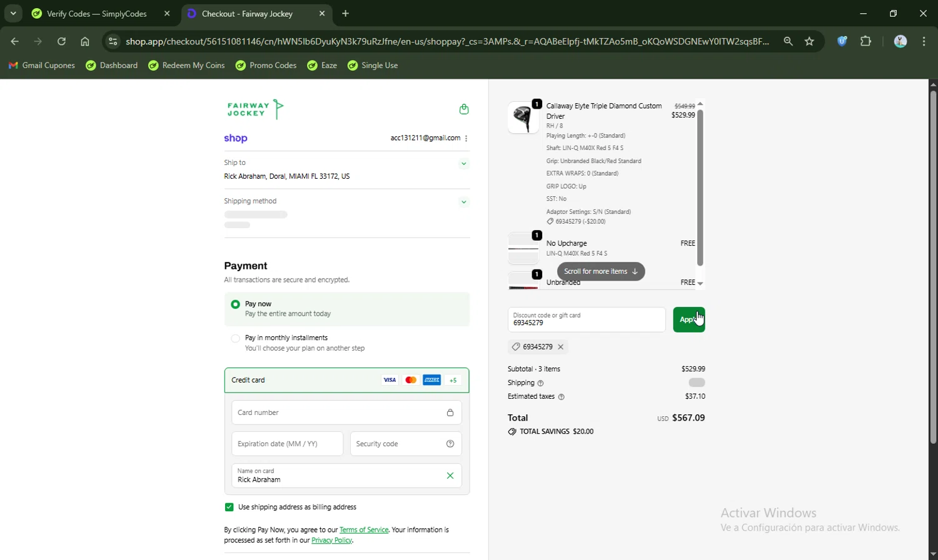Image resolution: width=938 pixels, height=560 pixels.
Task: Close the Checkout - Fairway Jockey tab
Action: (322, 13)
